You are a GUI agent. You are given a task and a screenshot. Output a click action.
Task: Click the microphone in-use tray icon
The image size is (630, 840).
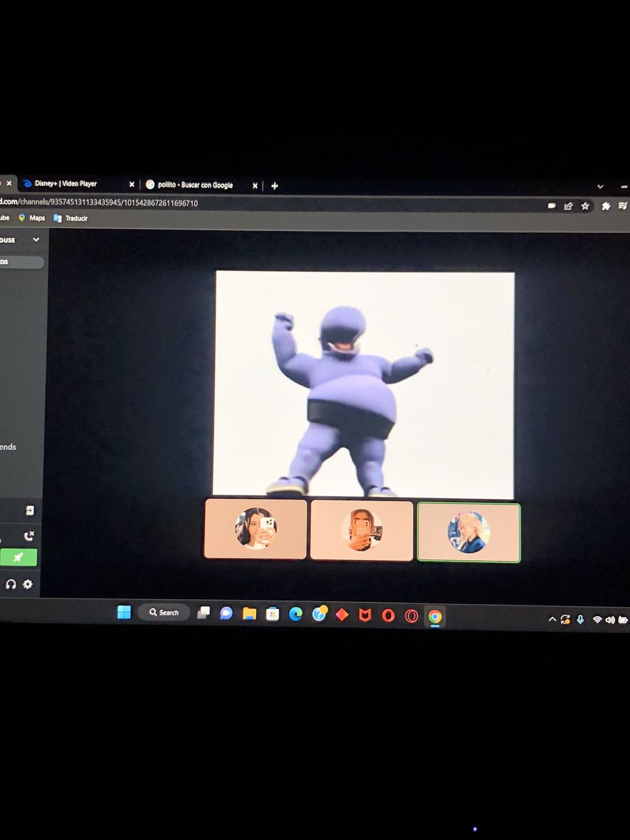pos(580,619)
